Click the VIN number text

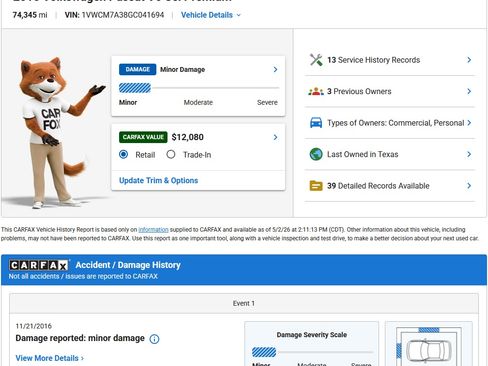114,15
